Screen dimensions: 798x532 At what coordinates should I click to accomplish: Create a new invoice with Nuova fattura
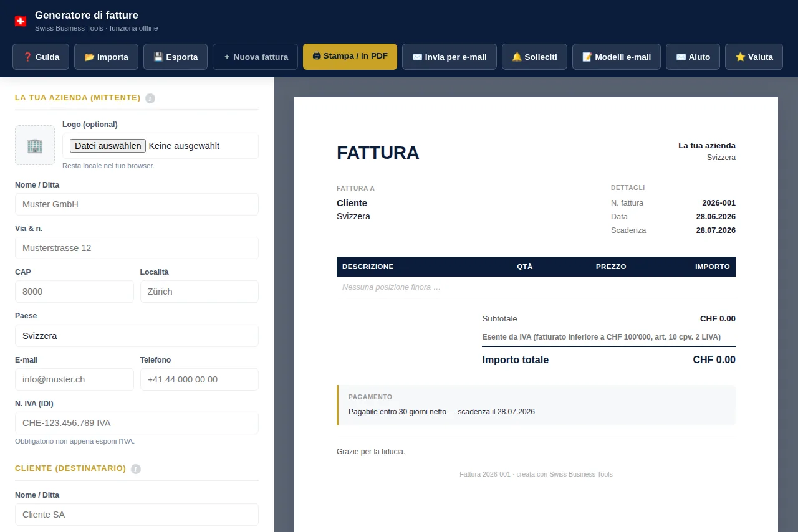[x=256, y=57]
